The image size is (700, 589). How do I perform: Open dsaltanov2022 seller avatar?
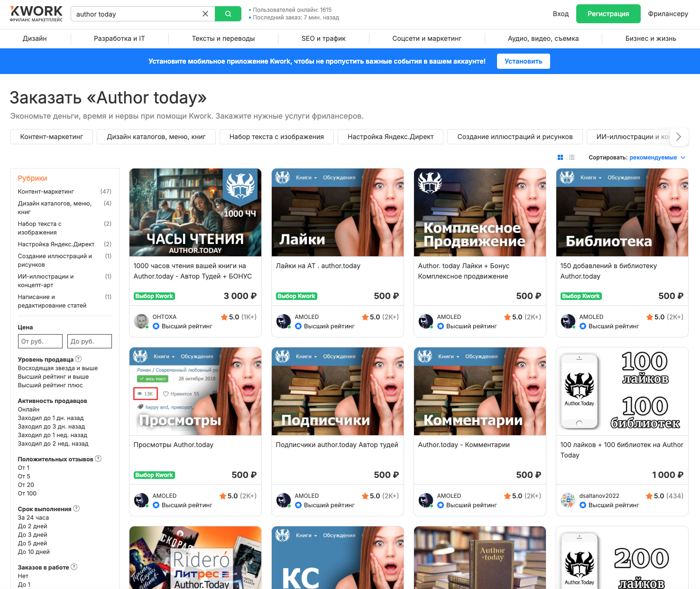click(568, 500)
